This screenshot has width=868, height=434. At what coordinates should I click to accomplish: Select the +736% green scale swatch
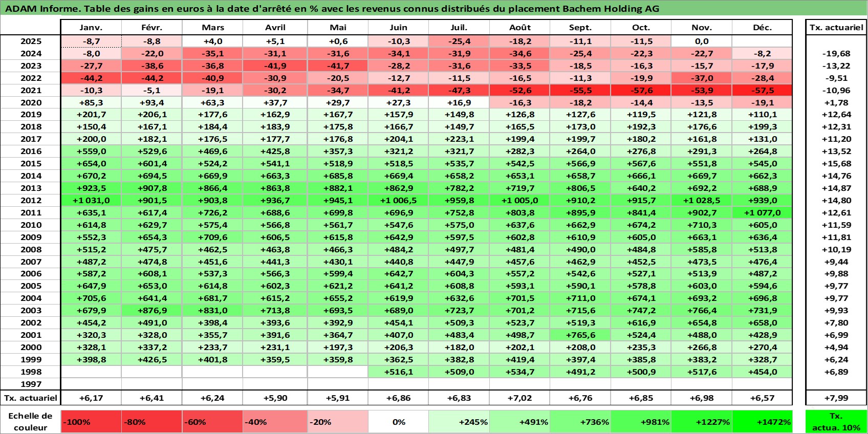580,422
